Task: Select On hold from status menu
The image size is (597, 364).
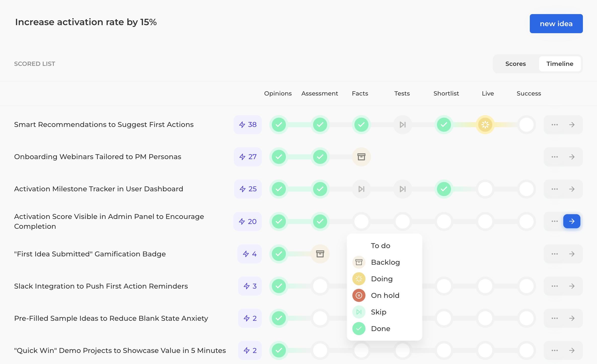Action: (x=385, y=295)
